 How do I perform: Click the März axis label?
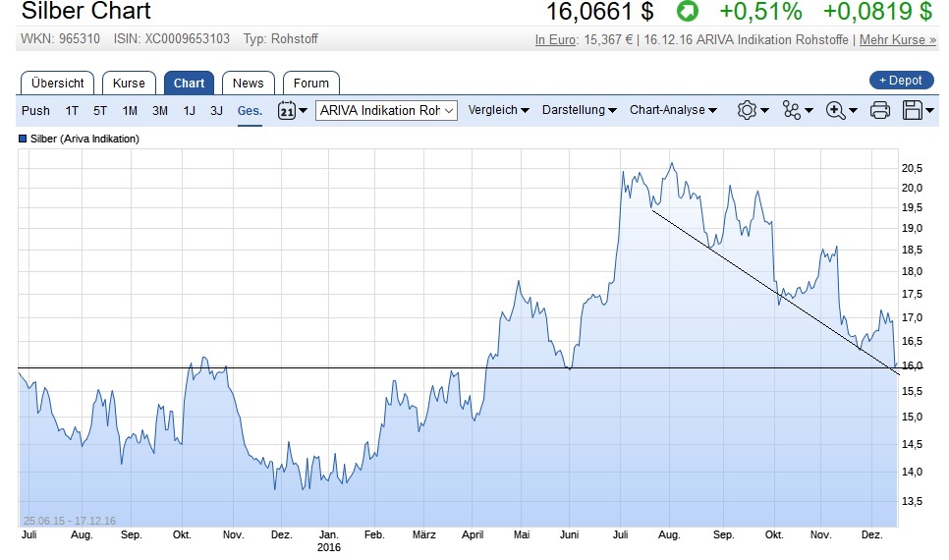(x=423, y=534)
